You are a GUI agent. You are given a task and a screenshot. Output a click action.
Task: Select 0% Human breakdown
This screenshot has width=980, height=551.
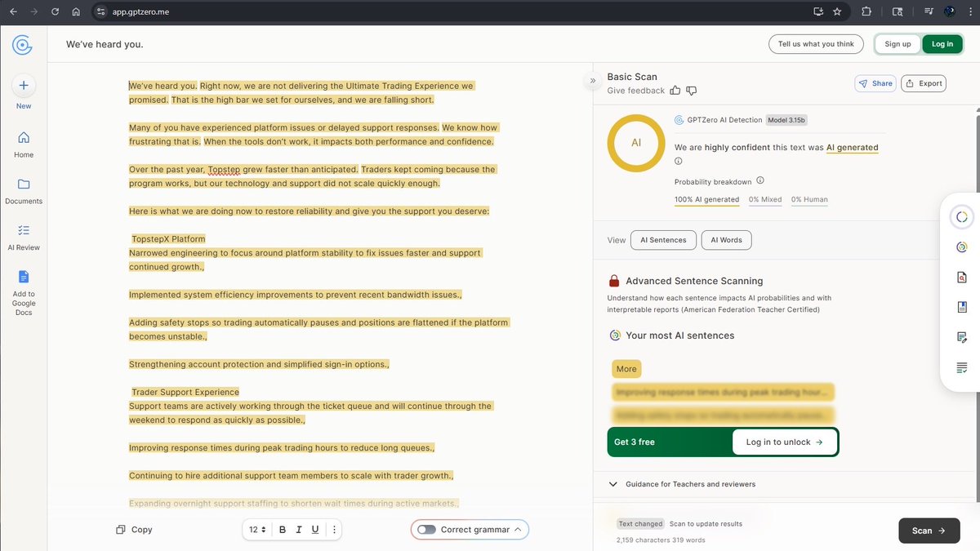[x=809, y=200]
